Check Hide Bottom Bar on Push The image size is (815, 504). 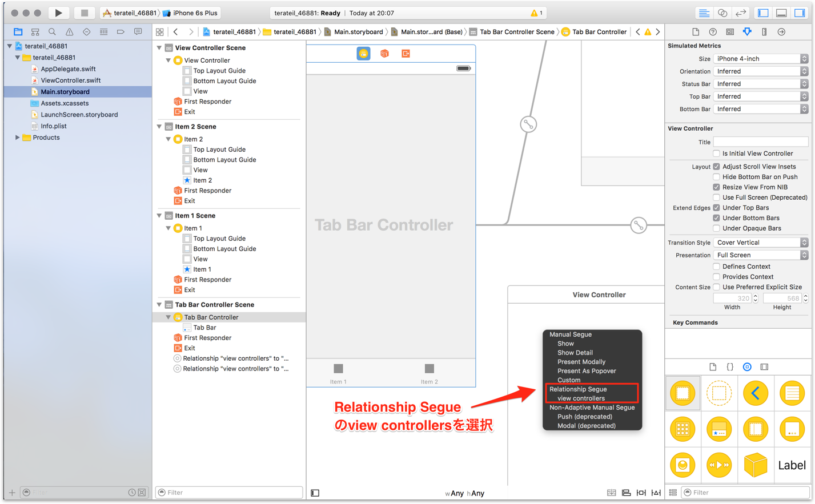[716, 177]
